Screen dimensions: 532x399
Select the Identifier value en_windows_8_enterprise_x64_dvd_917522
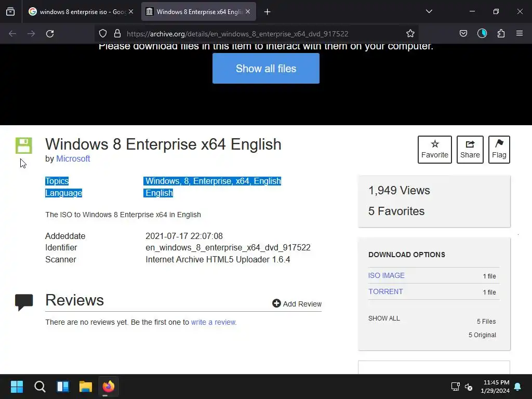[228, 248]
